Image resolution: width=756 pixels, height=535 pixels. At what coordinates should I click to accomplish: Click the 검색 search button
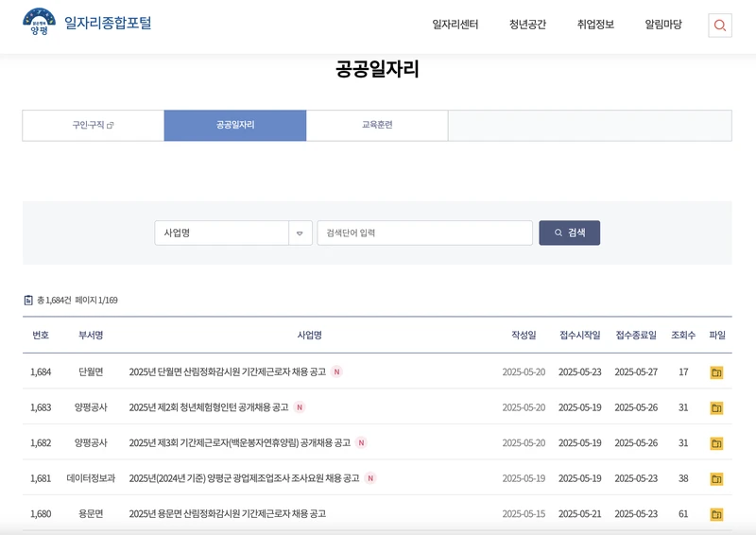(x=570, y=233)
